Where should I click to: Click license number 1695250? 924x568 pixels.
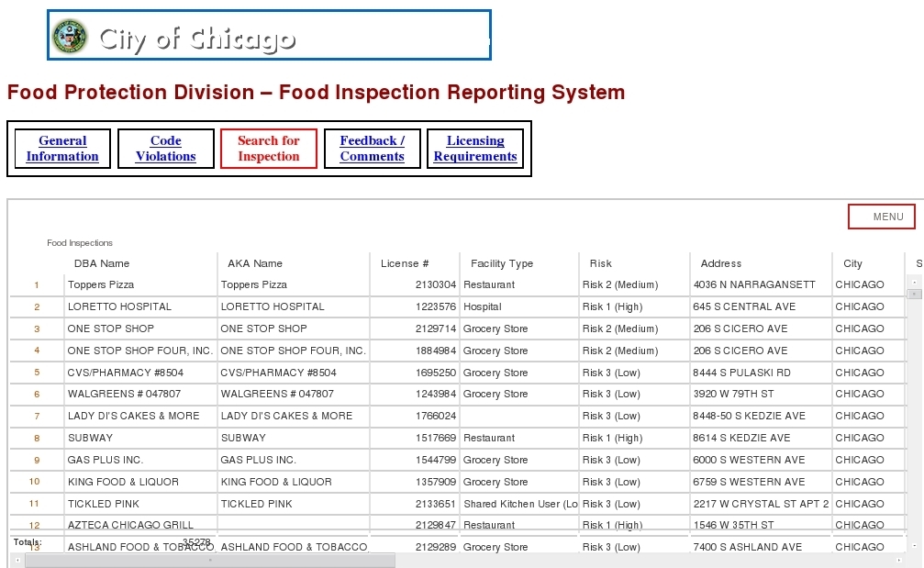[436, 373]
